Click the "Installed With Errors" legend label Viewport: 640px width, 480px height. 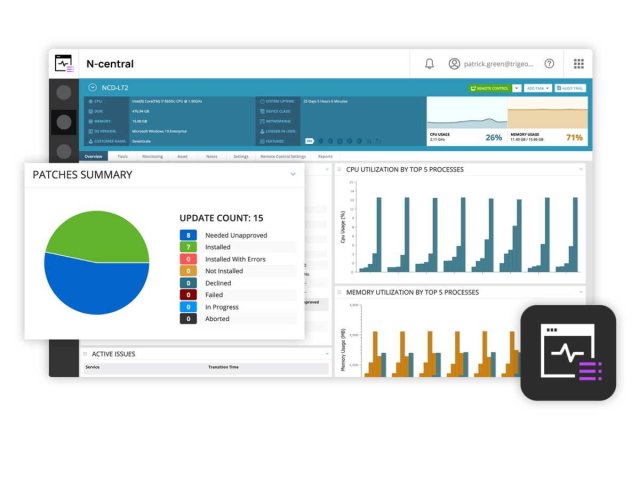coord(235,259)
